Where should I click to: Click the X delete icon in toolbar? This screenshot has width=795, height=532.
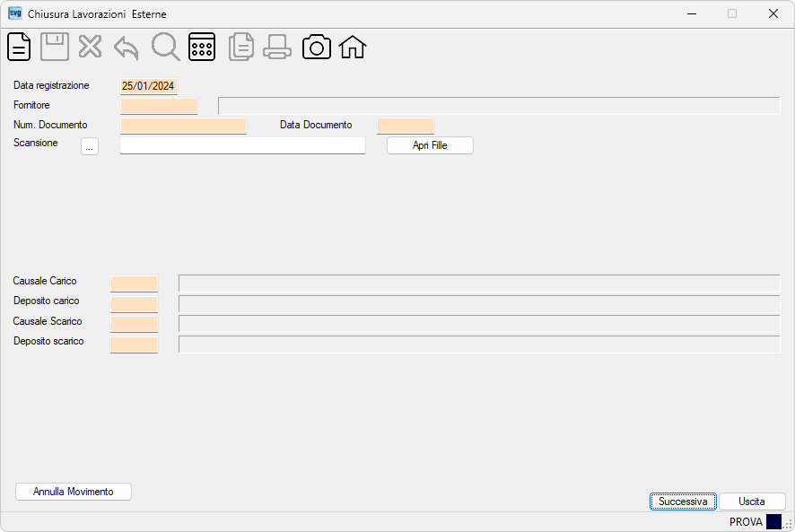91,48
